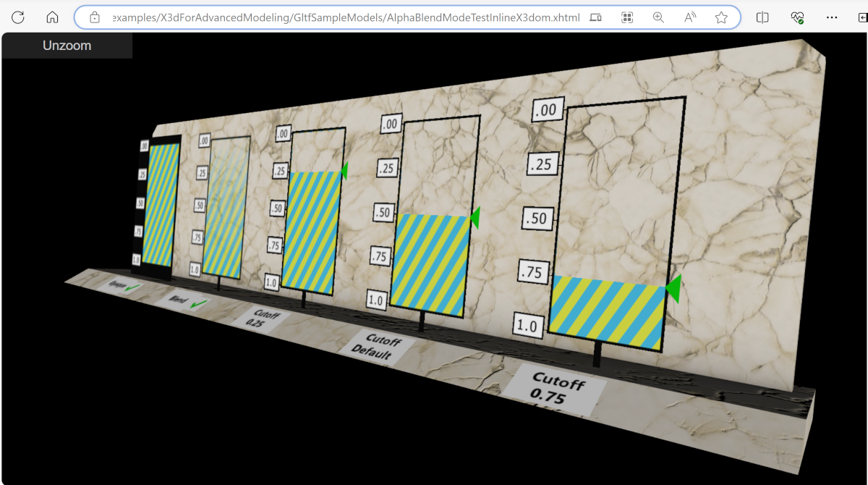
Task: Click the address bar URL field
Action: pos(347,17)
